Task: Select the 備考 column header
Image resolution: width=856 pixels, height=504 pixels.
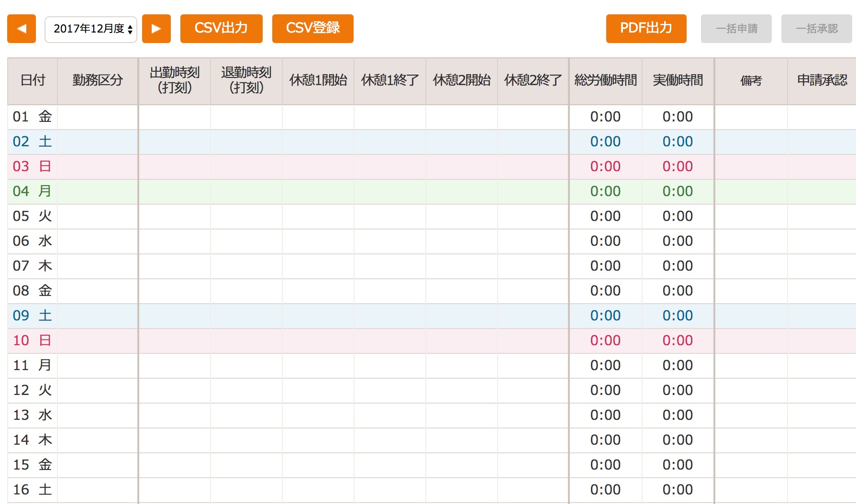Action: point(751,81)
